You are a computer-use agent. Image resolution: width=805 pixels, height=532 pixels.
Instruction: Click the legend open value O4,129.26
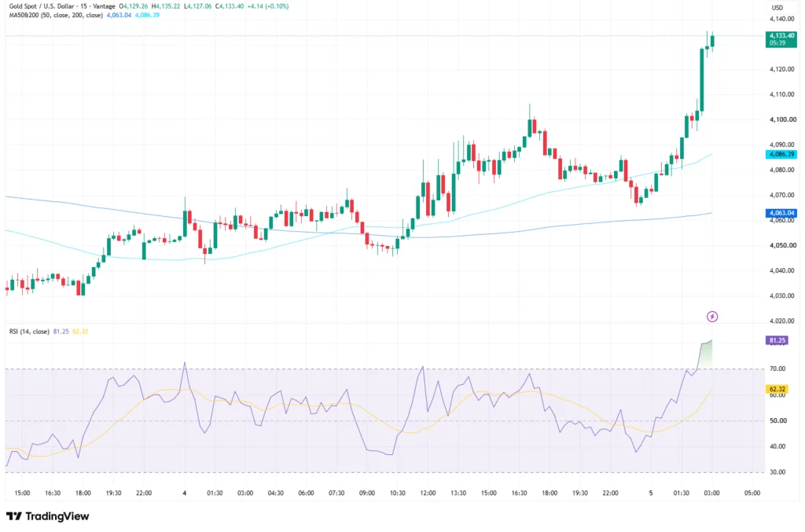tap(134, 6)
